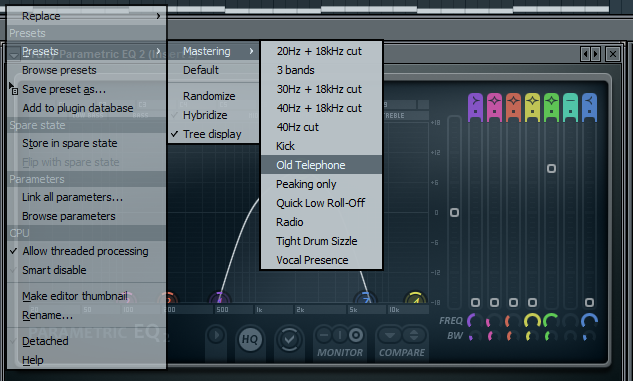
Task: Select the 3 bands preset
Action: coord(321,70)
